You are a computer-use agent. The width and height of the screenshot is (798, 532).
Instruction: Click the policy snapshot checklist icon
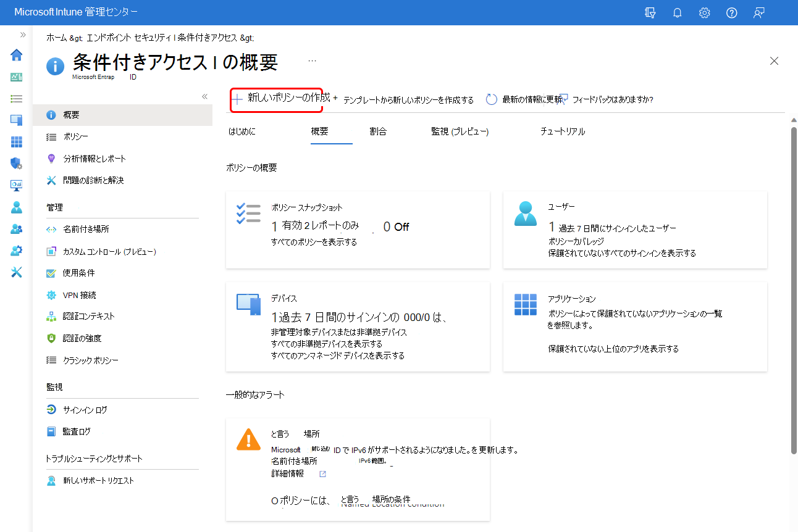(x=248, y=214)
